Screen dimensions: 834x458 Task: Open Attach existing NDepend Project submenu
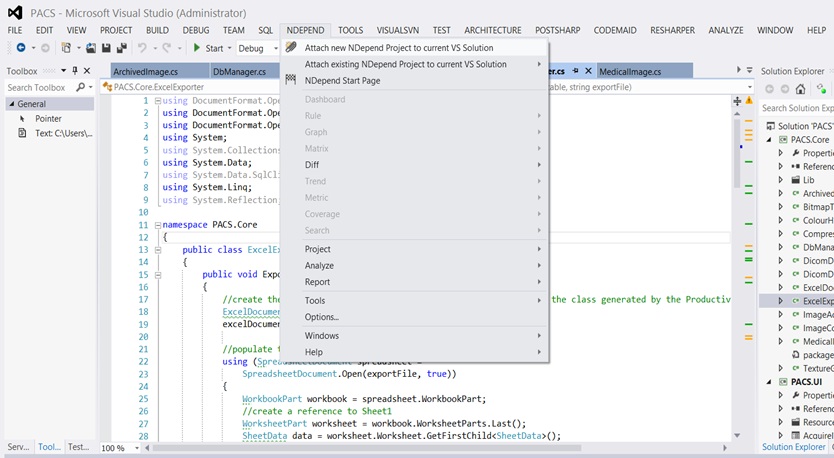point(414,64)
